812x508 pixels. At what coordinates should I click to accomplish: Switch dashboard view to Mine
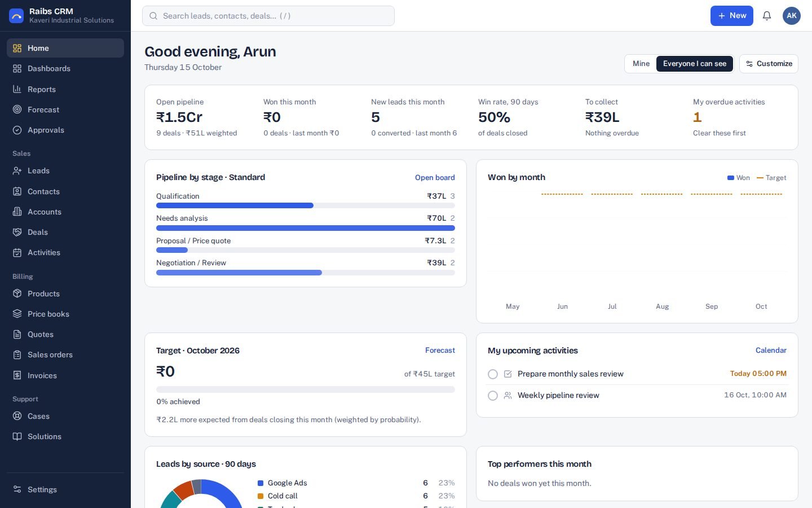641,64
